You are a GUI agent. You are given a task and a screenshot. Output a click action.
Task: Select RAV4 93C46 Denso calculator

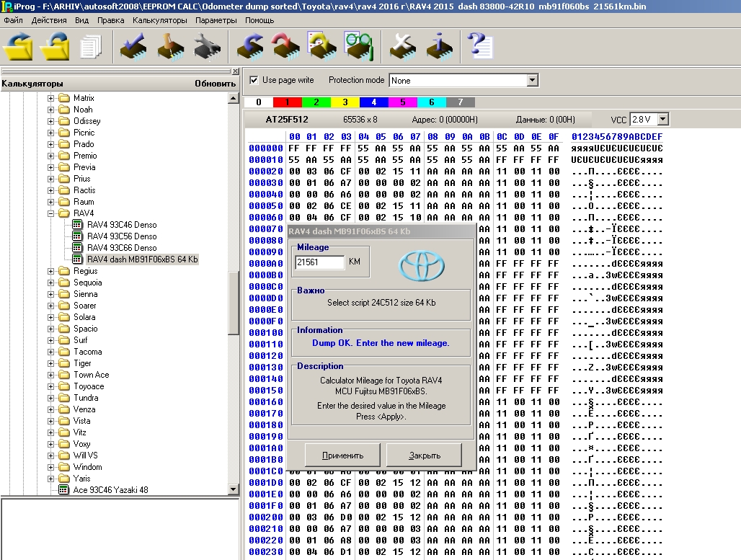coord(121,224)
